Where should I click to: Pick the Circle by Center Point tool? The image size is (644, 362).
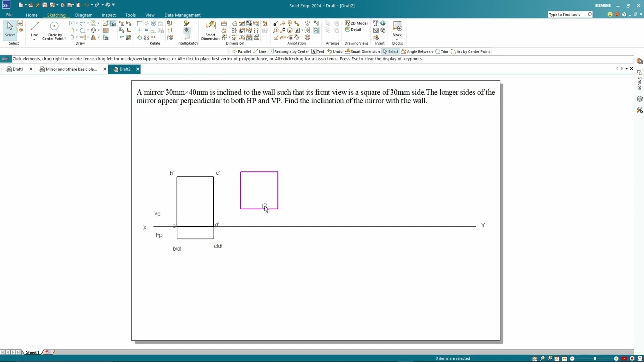coord(54,30)
